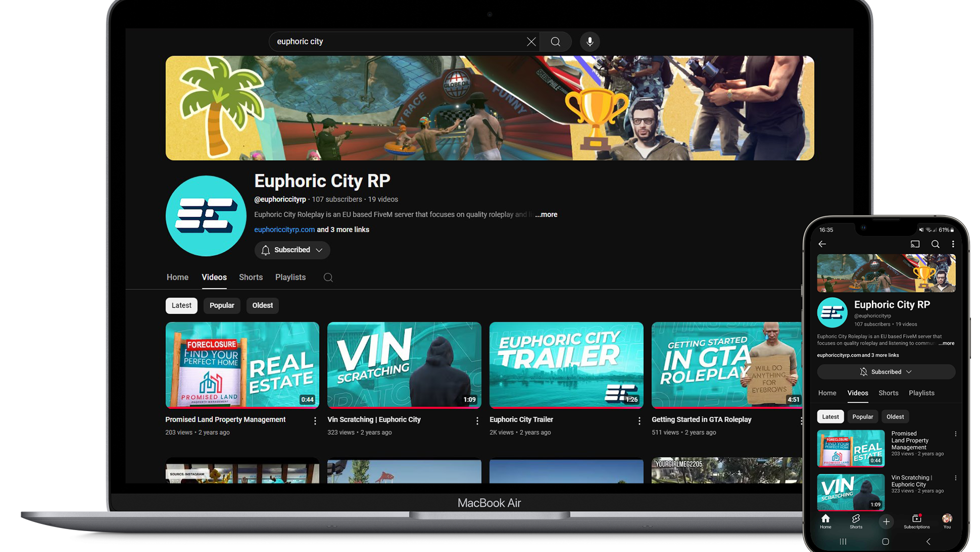This screenshot has height=552, width=980.
Task: Open the Subscribed dropdown on laptop
Action: (292, 250)
